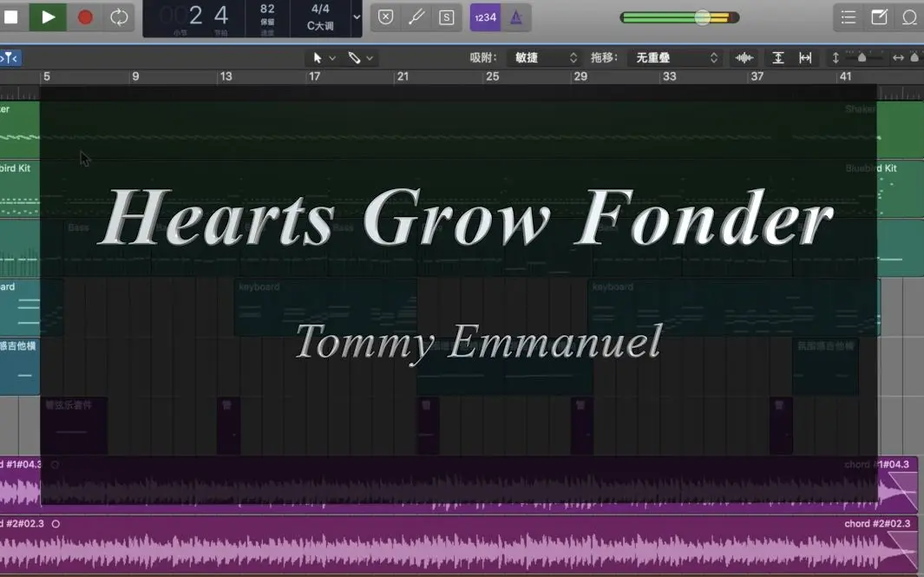
Task: Click the 4/4 time signature
Action: [x=320, y=9]
